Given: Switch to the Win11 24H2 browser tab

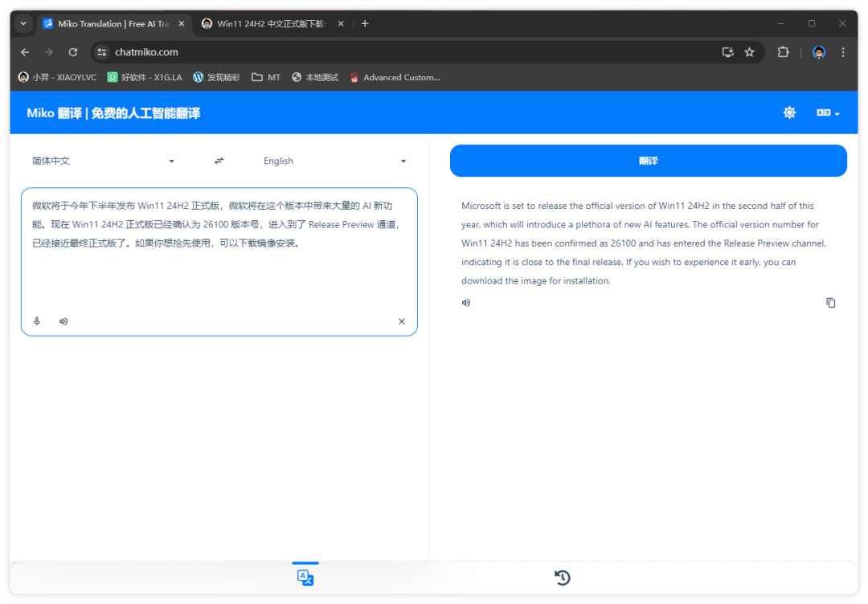Looking at the screenshot, I should pyautogui.click(x=272, y=24).
